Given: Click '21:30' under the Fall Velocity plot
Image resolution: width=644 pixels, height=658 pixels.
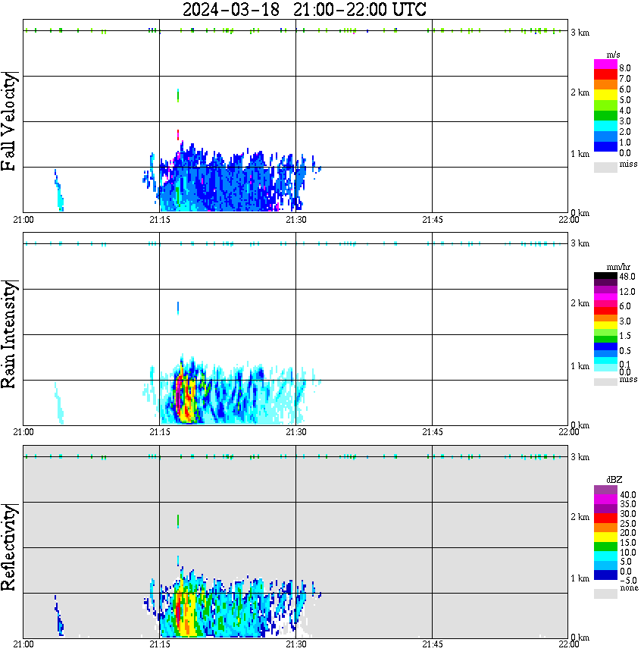Looking at the screenshot, I should [x=295, y=220].
